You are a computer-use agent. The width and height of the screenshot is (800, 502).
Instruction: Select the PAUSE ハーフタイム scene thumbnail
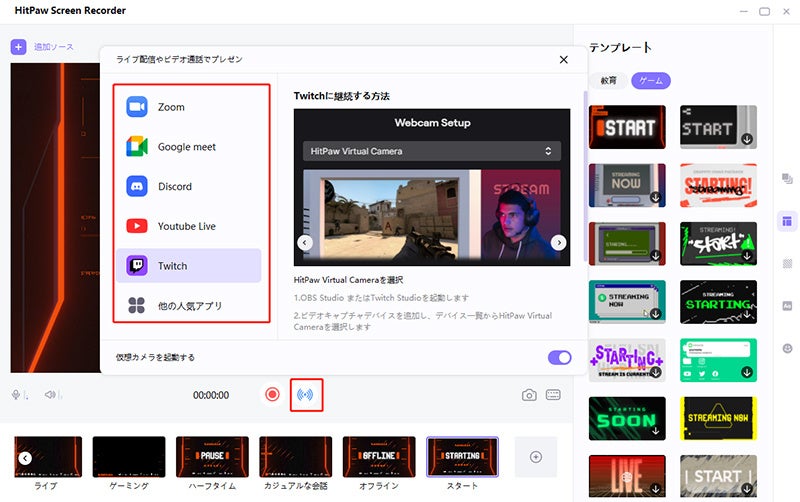(x=212, y=457)
